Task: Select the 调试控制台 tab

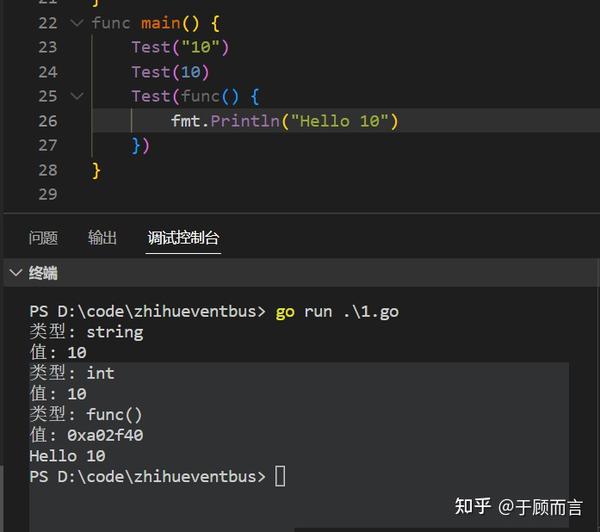Action: (x=183, y=238)
